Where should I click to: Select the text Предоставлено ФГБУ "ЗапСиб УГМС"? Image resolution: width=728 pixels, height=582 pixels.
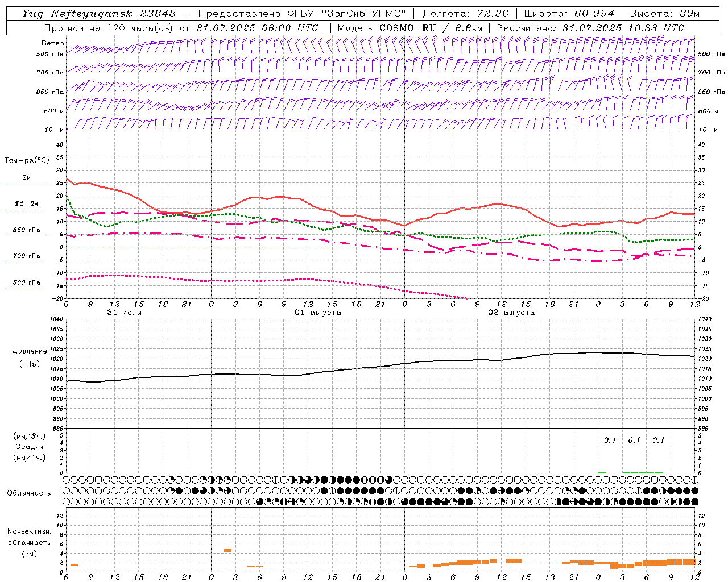click(303, 14)
